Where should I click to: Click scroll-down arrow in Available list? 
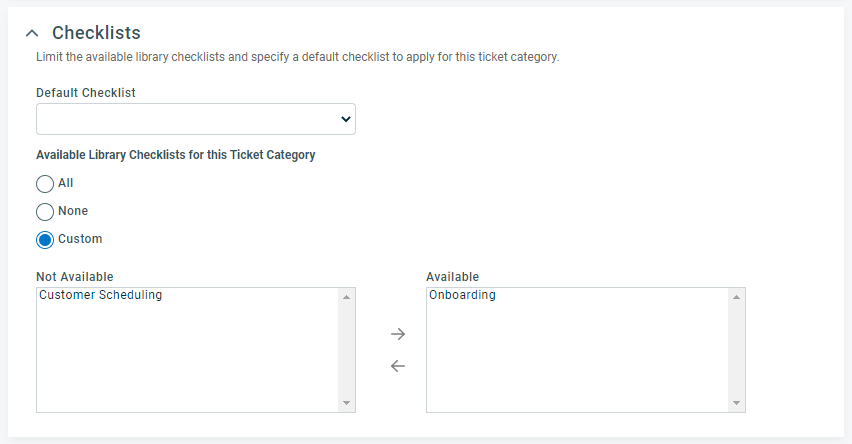(x=736, y=403)
